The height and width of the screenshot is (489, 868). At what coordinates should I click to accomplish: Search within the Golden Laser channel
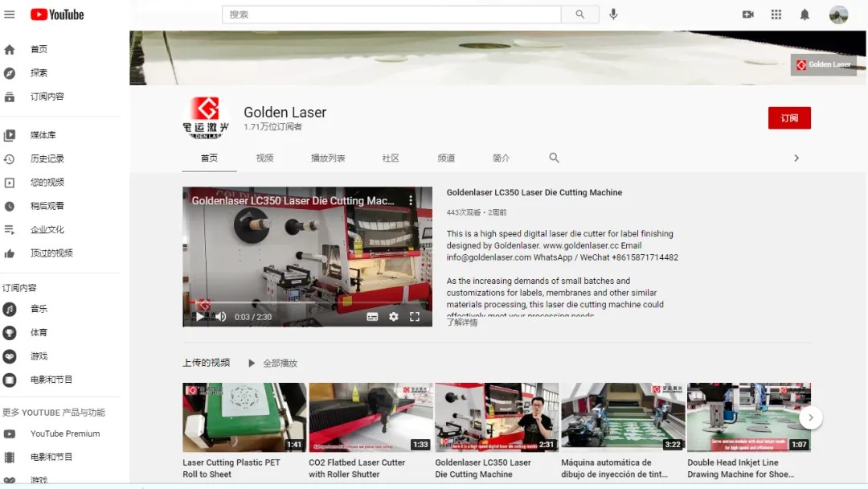click(554, 158)
